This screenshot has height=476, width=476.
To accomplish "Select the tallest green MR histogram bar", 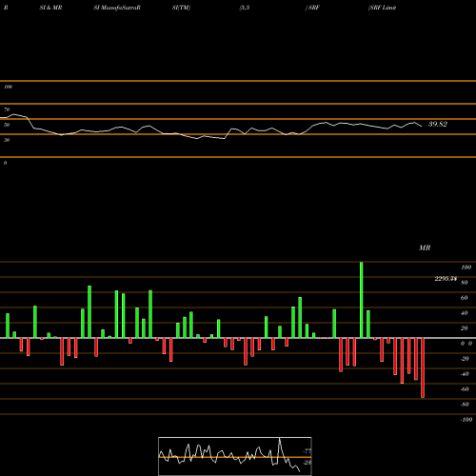I will [362, 300].
